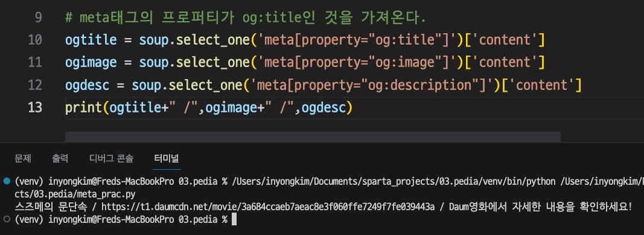Click the blue command decoration dot in terminal
The width and height of the screenshot is (644, 235).
pyautogui.click(x=6, y=181)
